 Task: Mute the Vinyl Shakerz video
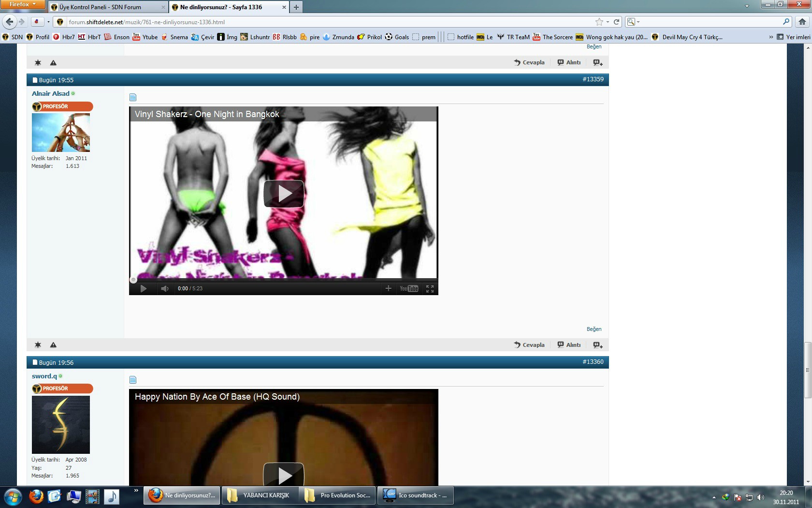(x=165, y=288)
